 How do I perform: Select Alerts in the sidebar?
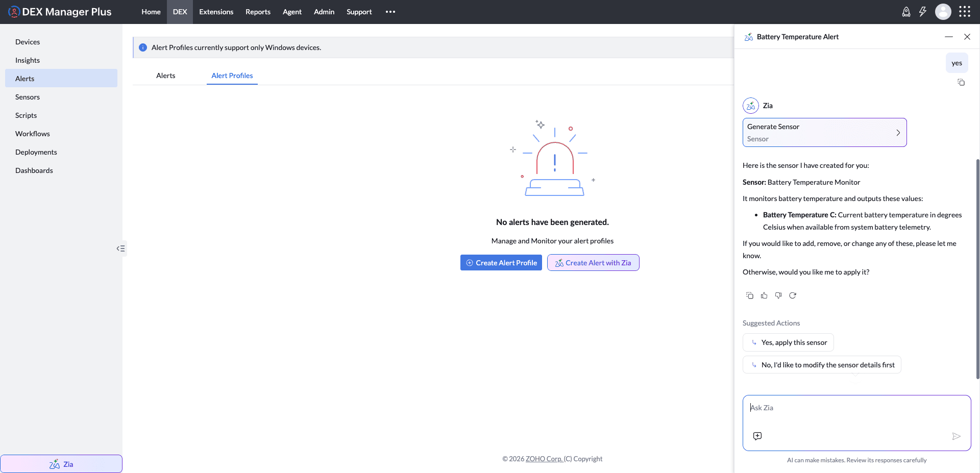pyautogui.click(x=61, y=79)
